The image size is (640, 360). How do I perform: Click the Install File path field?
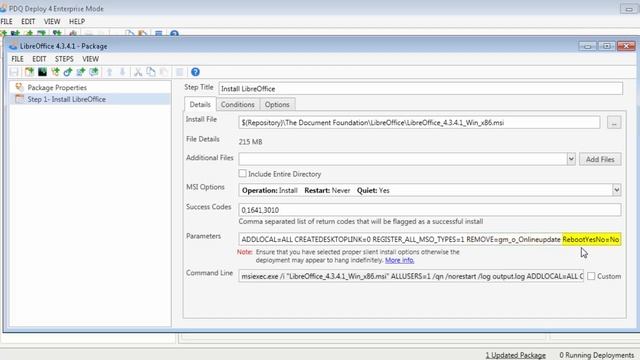[419, 122]
